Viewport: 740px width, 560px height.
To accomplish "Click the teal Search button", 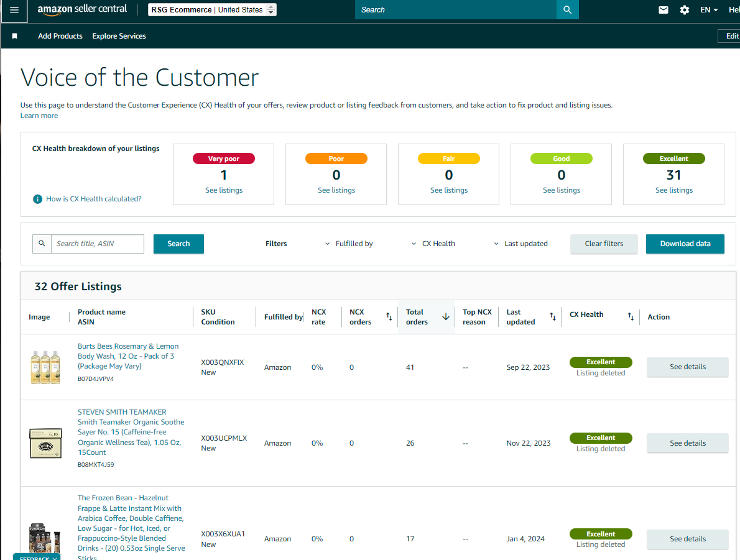I will pyautogui.click(x=178, y=244).
